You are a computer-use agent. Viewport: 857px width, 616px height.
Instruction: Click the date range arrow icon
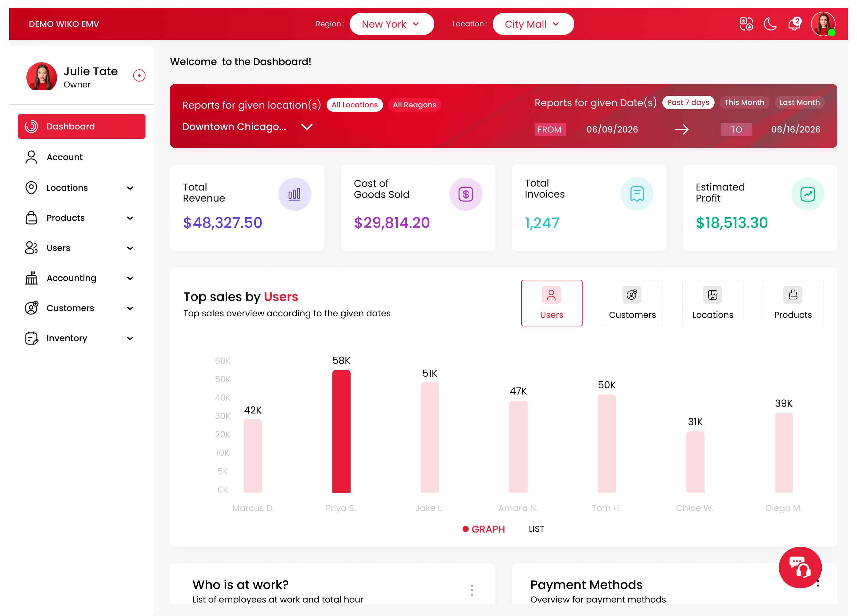point(682,129)
